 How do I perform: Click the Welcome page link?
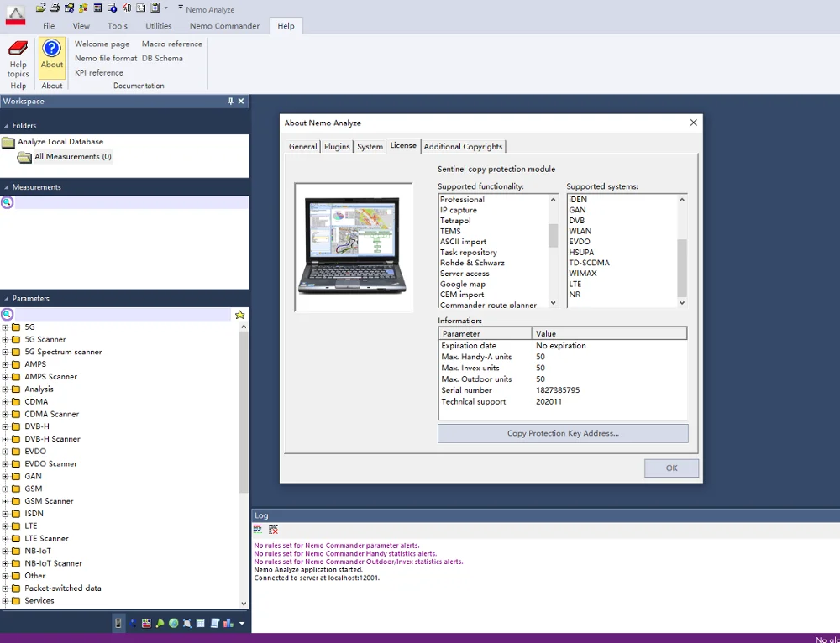(102, 44)
